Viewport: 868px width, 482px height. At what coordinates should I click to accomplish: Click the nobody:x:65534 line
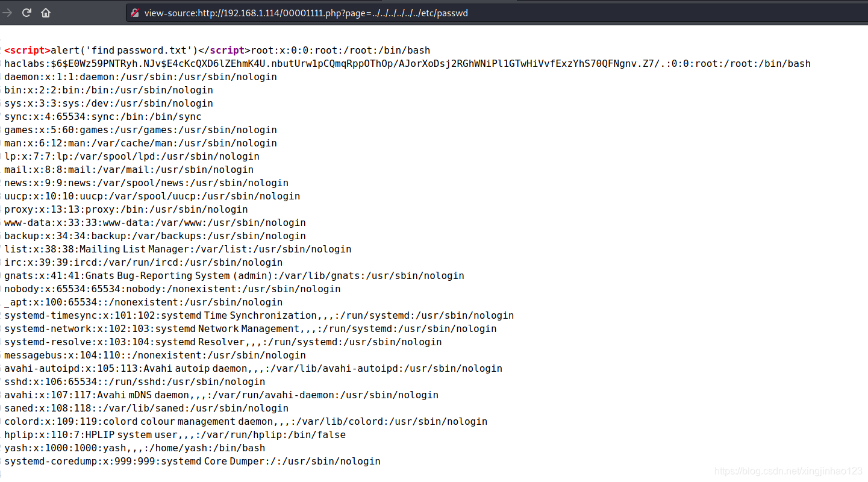(x=172, y=289)
